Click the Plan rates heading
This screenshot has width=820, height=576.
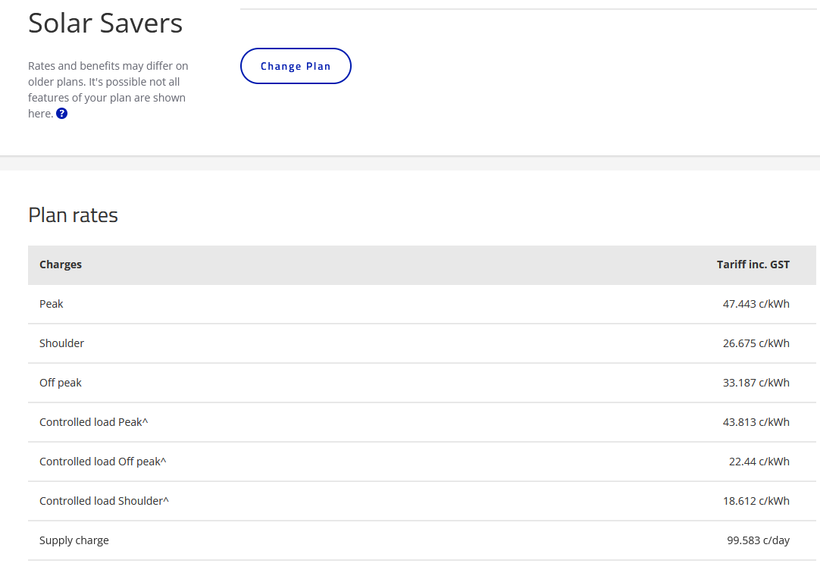click(73, 215)
